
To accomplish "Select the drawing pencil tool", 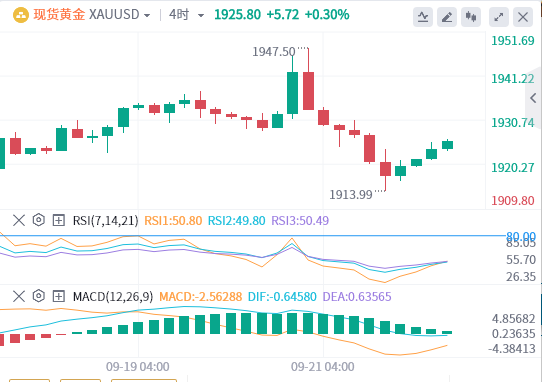I will (x=447, y=17).
